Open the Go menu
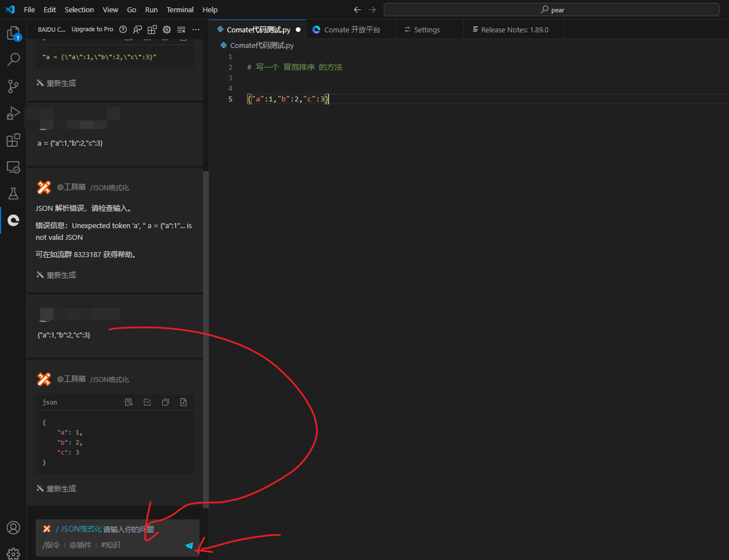 tap(132, 9)
